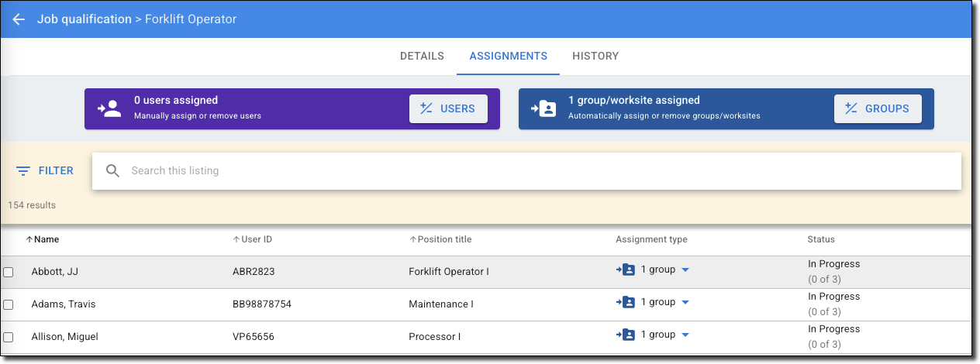Click group assignment icon for Allison, Miguel
The image size is (980, 364).
coord(626,335)
